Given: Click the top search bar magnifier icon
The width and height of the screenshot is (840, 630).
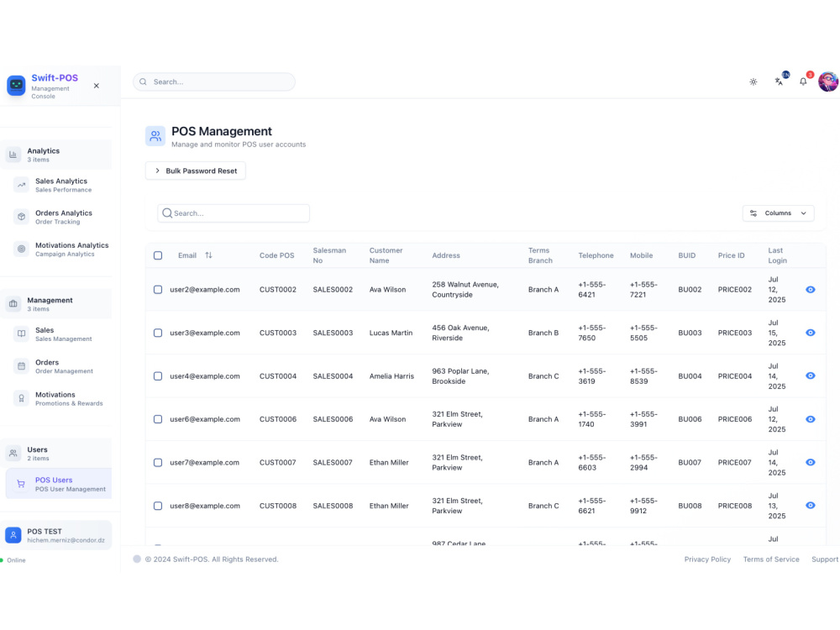Looking at the screenshot, I should pyautogui.click(x=143, y=82).
